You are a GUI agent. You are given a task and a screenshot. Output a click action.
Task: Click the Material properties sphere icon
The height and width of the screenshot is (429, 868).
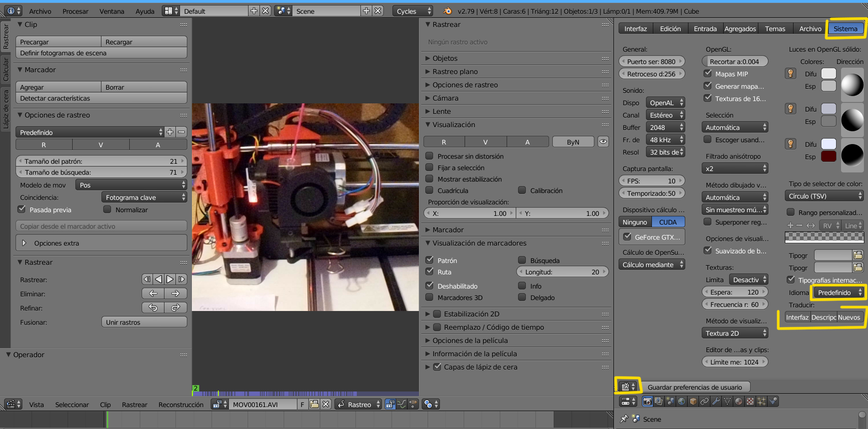tap(739, 402)
